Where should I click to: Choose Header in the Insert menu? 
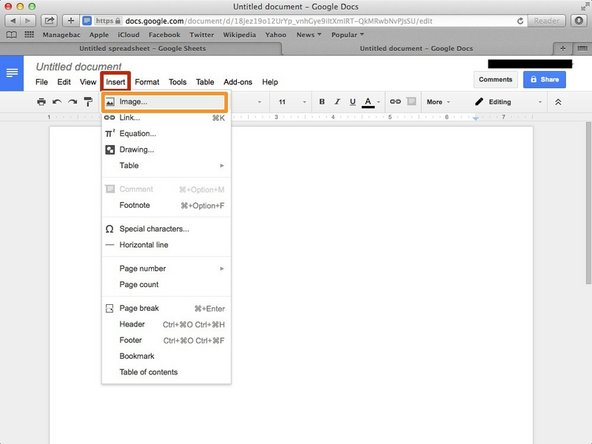coord(166,324)
